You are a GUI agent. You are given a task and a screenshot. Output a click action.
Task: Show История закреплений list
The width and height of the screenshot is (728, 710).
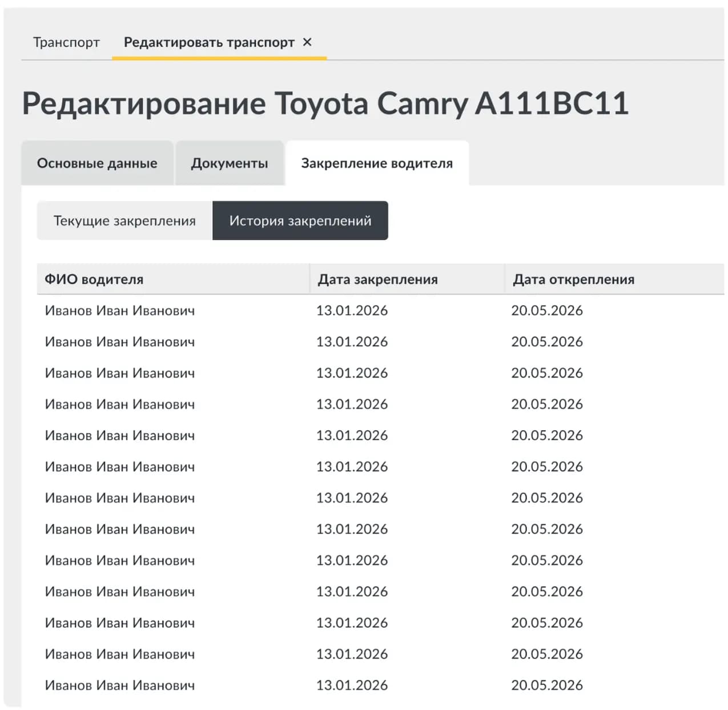pyautogui.click(x=300, y=220)
